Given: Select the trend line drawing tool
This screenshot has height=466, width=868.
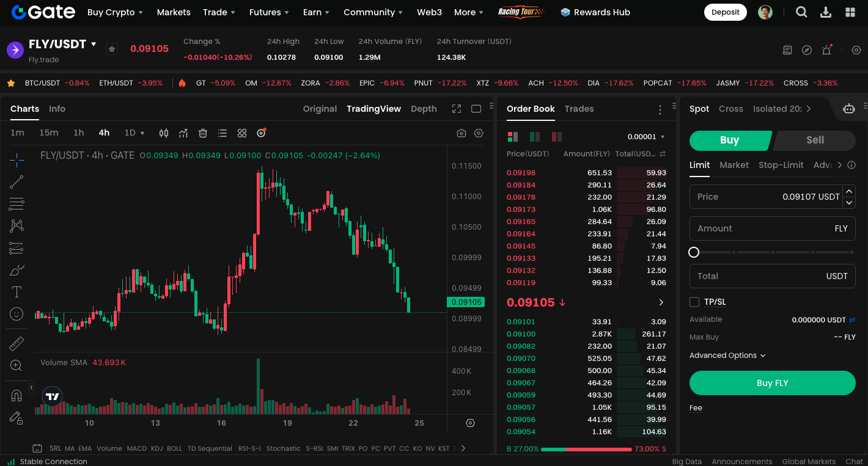Looking at the screenshot, I should point(17,182).
